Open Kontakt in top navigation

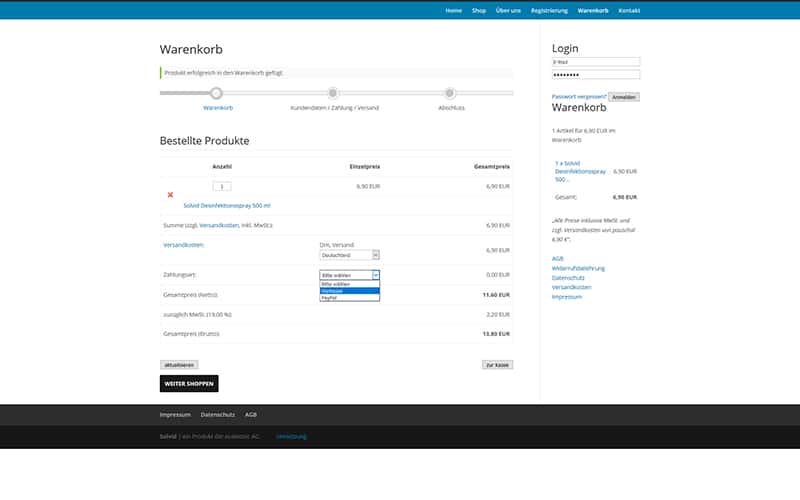[629, 11]
